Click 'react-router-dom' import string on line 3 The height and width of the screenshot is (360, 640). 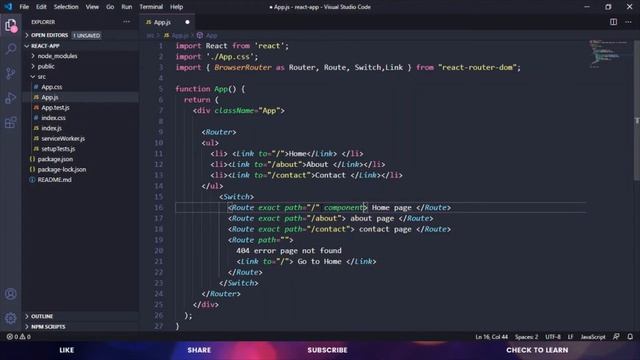(477, 67)
